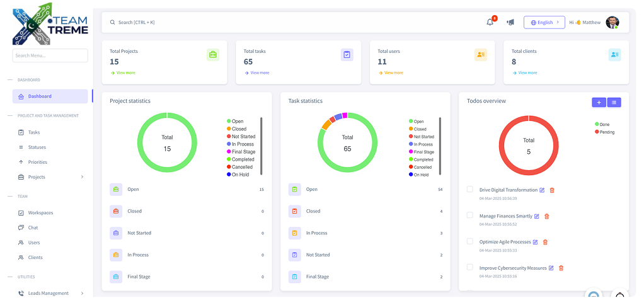Edit the Drive Digital Transformation todo
Screen dimensions: 644x305
(x=542, y=190)
